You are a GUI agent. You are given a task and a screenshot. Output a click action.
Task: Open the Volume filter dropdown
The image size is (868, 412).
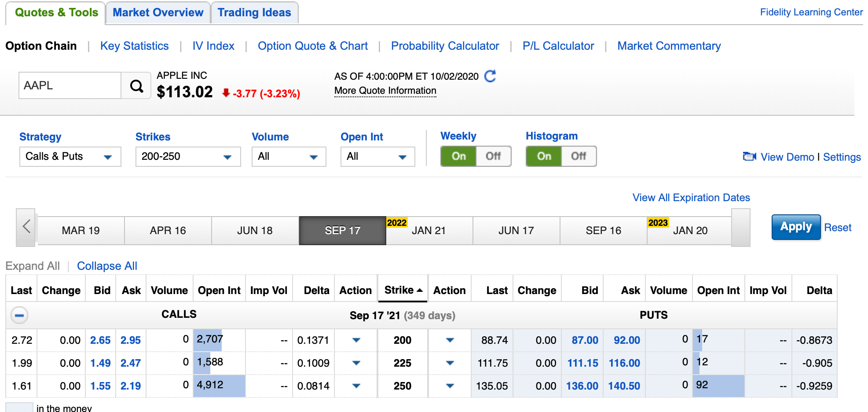pyautogui.click(x=289, y=157)
